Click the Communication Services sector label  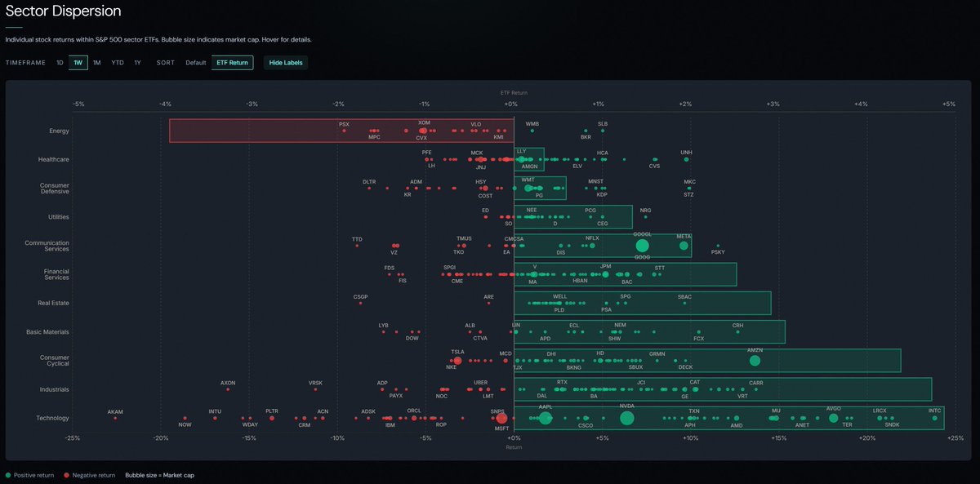pos(47,246)
